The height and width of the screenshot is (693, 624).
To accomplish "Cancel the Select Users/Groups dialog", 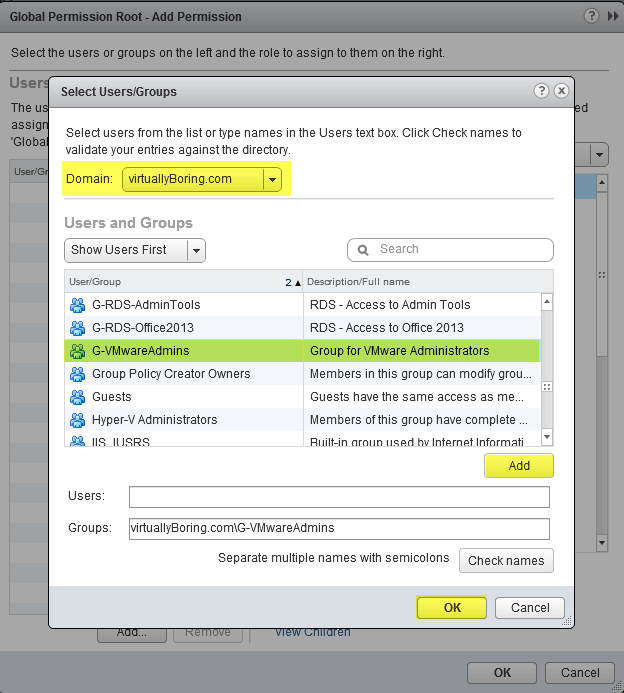I will point(530,608).
